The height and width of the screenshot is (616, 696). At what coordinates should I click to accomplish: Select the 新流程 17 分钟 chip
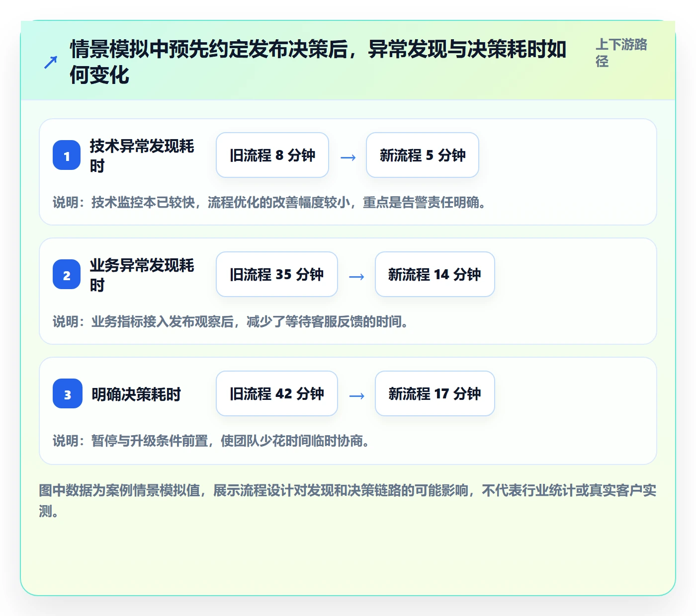[435, 393]
